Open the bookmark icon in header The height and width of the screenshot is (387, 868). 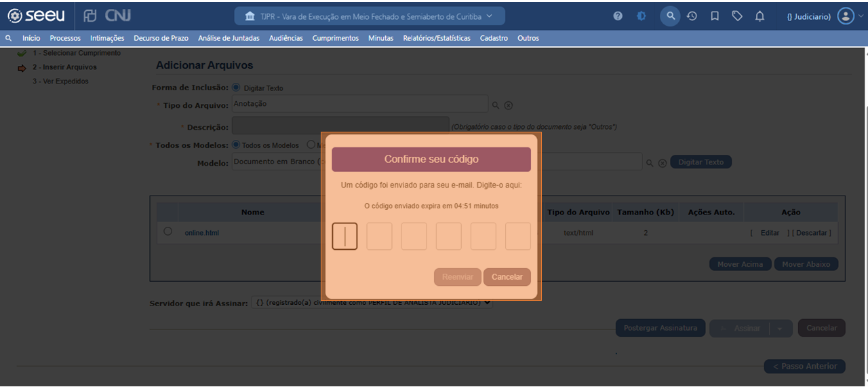tap(715, 16)
